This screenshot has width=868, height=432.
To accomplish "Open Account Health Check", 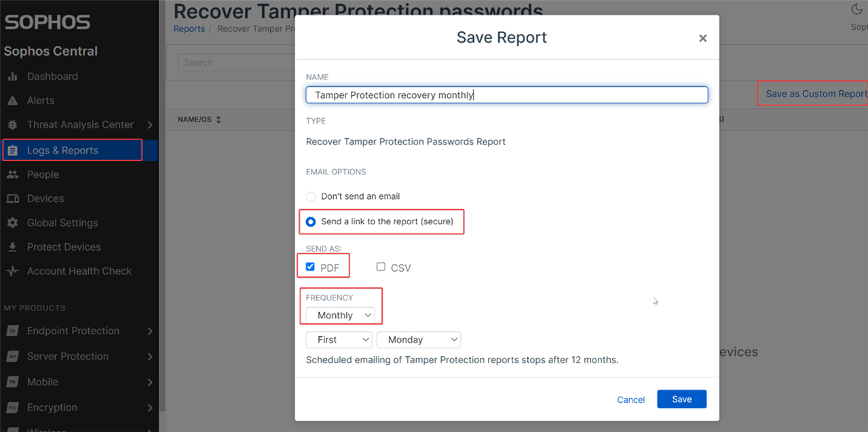I will pyautogui.click(x=79, y=271).
